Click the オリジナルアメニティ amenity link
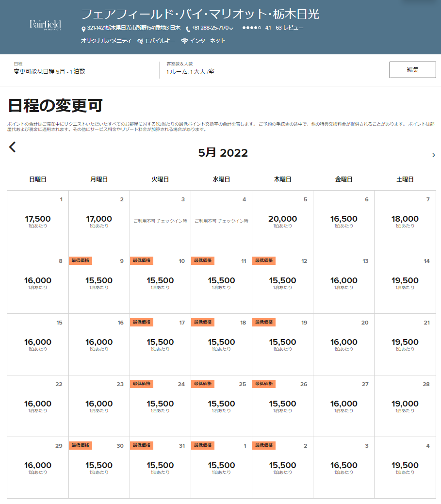Image resolution: width=441 pixels, height=504 pixels. 106,41
